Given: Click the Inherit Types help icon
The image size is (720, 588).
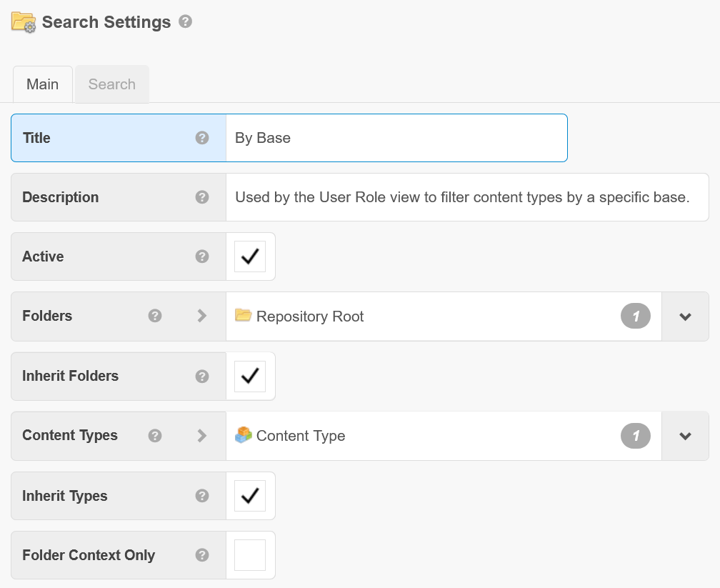Looking at the screenshot, I should tap(202, 496).
